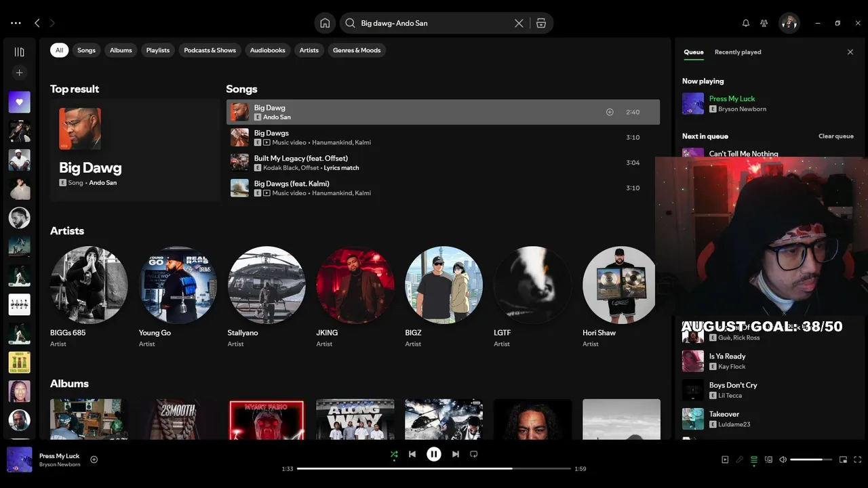868x488 pixels.
Task: Play Is Ya Ready from queue
Action: (x=768, y=361)
